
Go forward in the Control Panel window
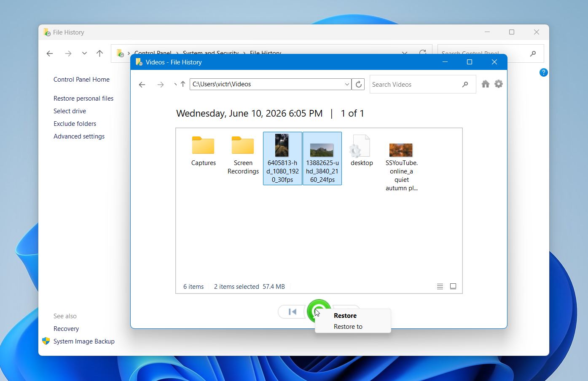(x=68, y=53)
